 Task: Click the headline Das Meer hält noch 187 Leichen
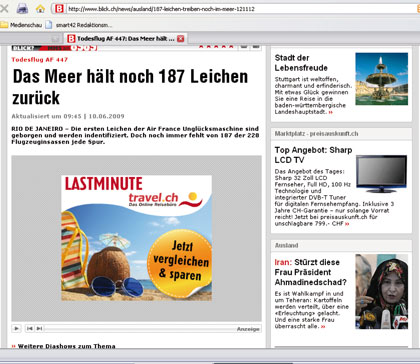point(130,86)
